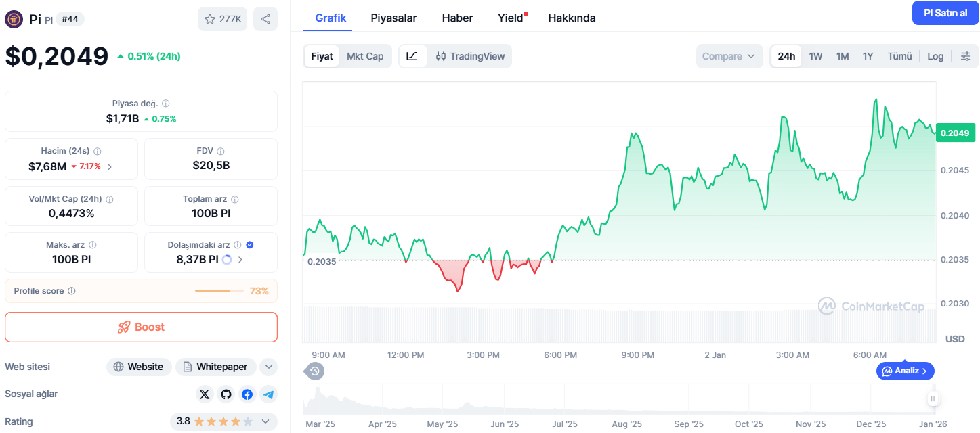Expand more website links chevron
The height and width of the screenshot is (433, 980).
pyautogui.click(x=269, y=367)
